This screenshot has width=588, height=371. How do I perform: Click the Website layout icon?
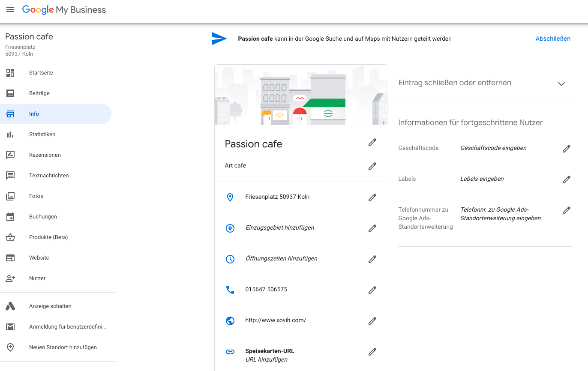point(10,258)
